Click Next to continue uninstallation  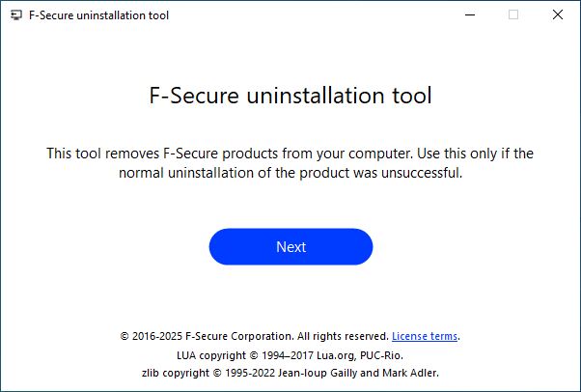pos(290,246)
